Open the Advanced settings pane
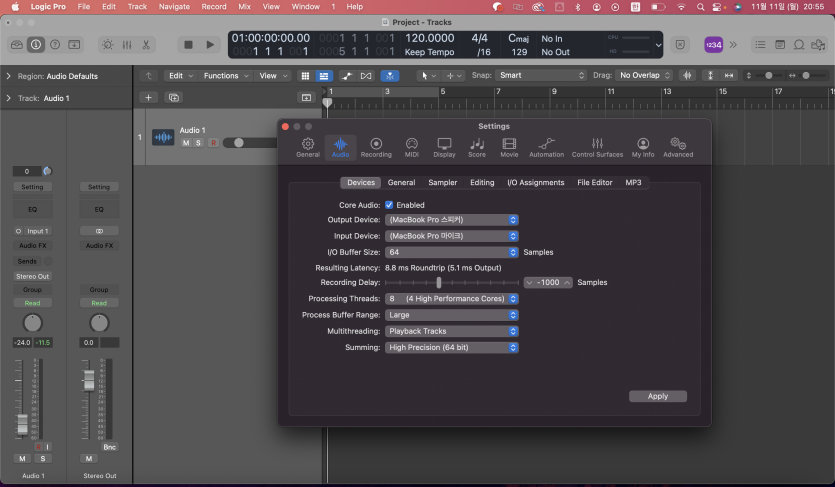 pos(677,147)
